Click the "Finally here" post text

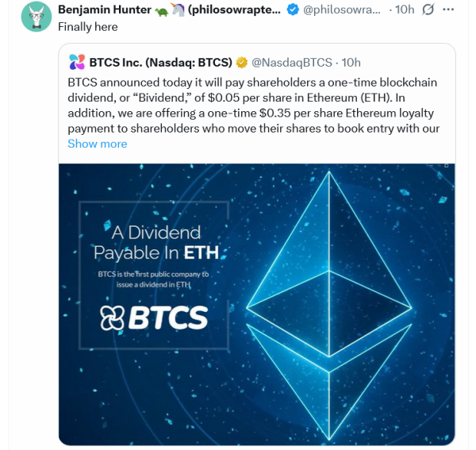point(87,26)
